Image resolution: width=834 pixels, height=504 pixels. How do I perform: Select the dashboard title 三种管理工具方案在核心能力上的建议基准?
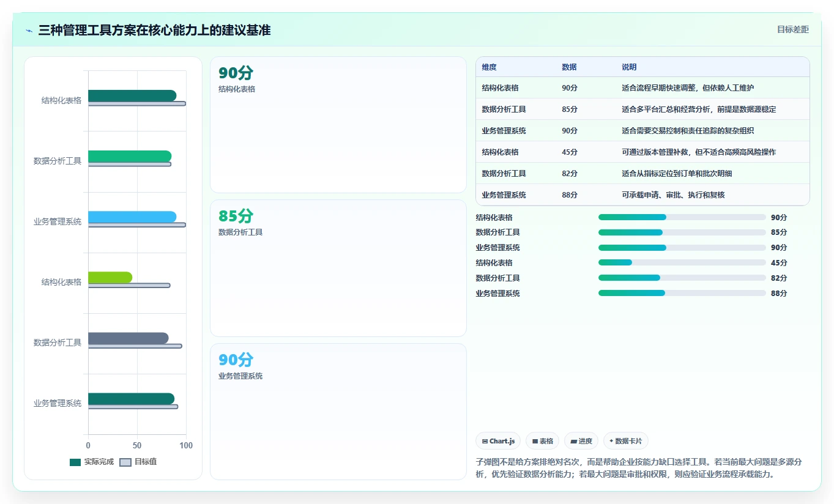[154, 30]
